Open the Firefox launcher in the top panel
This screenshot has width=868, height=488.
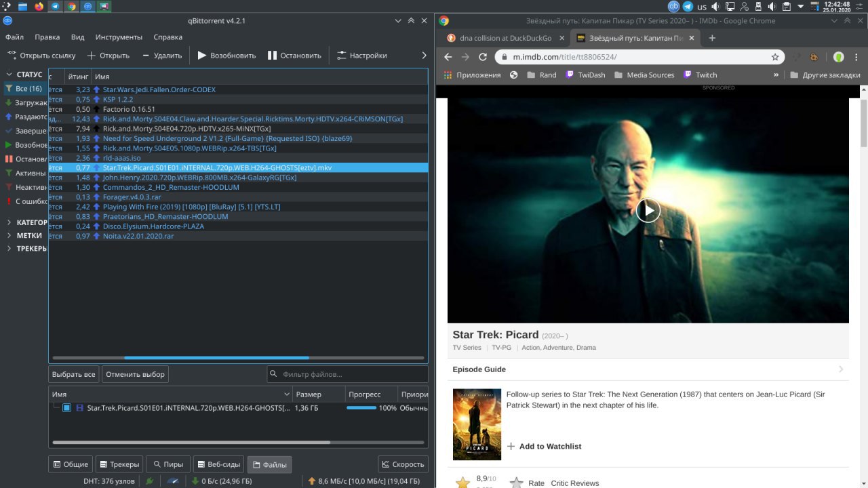[x=38, y=6]
